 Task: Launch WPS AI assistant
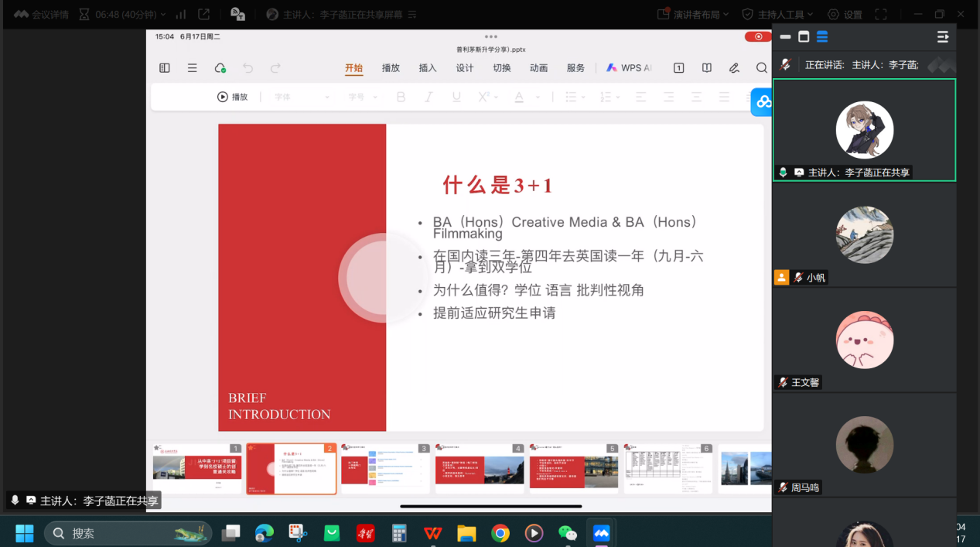629,68
